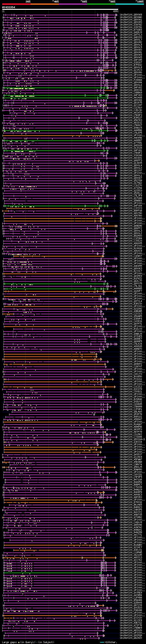Select the UniRef100_Q2IMJ3 row label
146x644 pixels.
pos(131,70)
